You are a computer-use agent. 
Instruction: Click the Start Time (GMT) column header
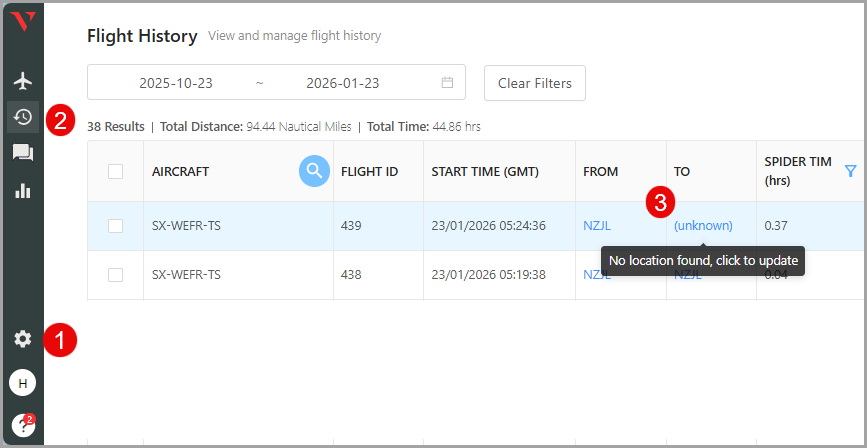[485, 171]
